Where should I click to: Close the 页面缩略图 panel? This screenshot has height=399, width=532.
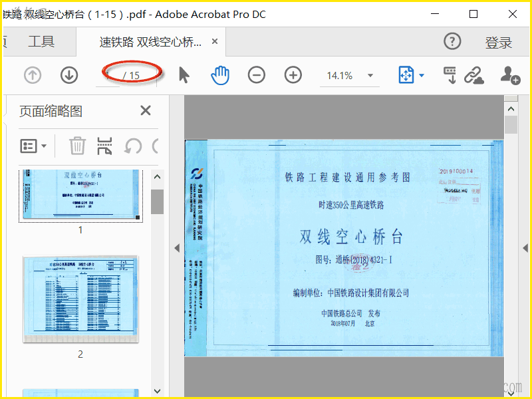click(146, 110)
